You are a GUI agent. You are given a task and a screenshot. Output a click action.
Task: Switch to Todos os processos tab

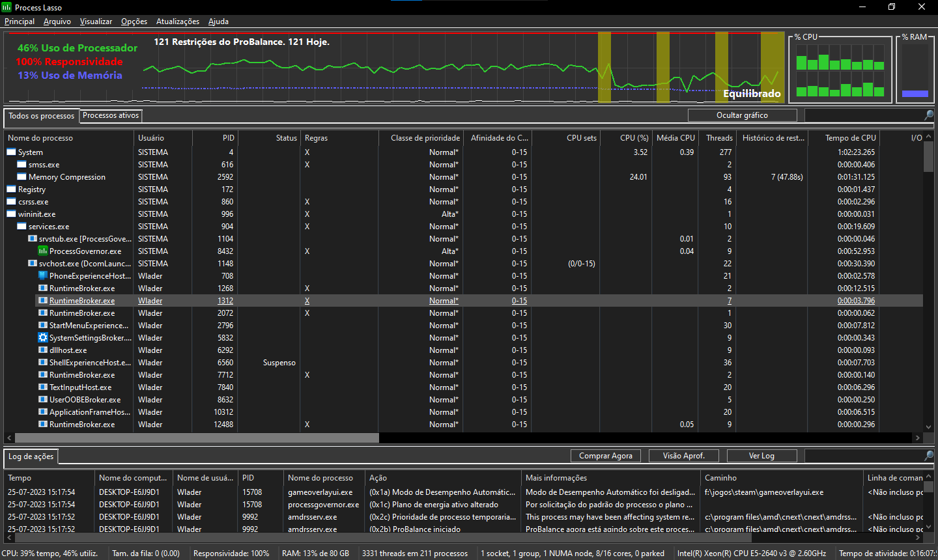click(x=42, y=116)
